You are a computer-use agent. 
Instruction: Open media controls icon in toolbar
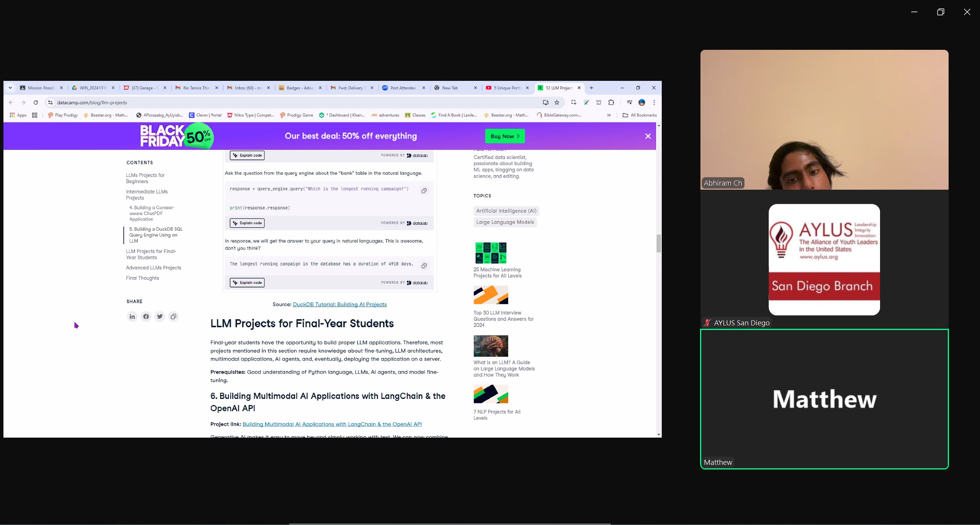coord(629,102)
